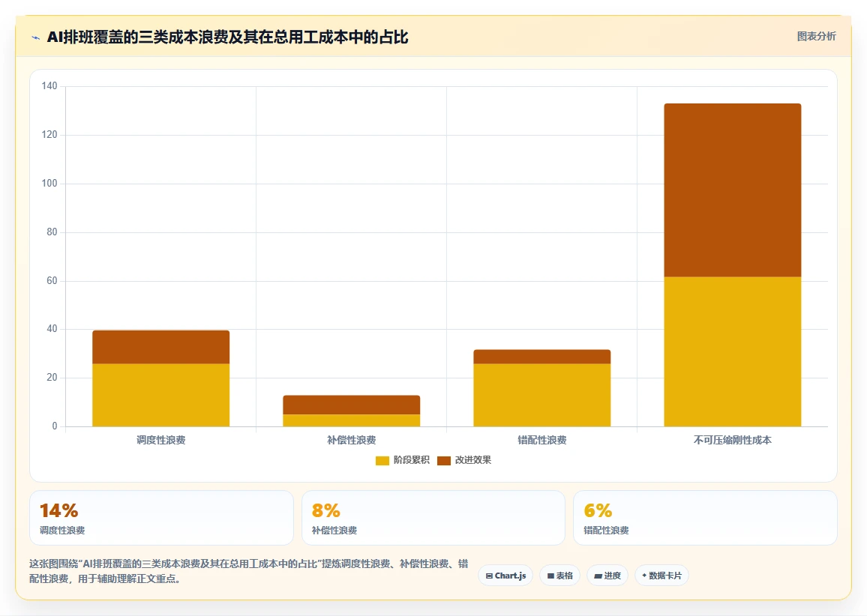Click the 图表分析 label in the header
The height and width of the screenshot is (616, 867).
[x=816, y=37]
